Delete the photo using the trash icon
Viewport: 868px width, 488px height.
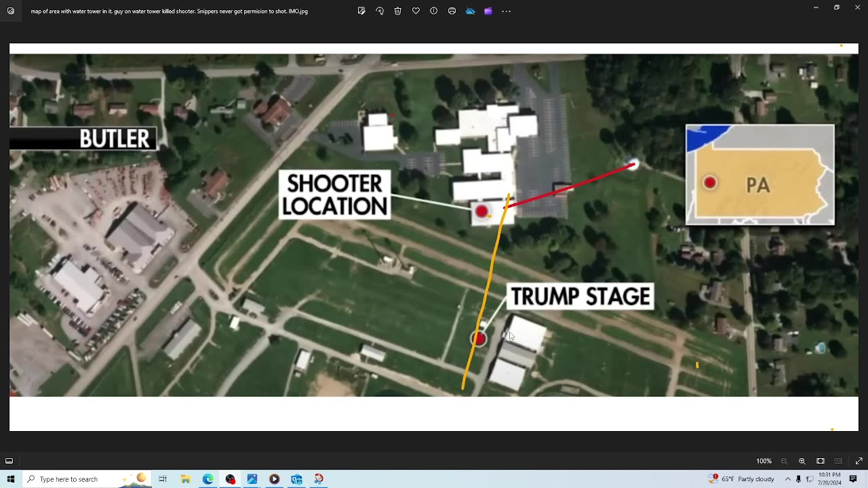(x=398, y=11)
